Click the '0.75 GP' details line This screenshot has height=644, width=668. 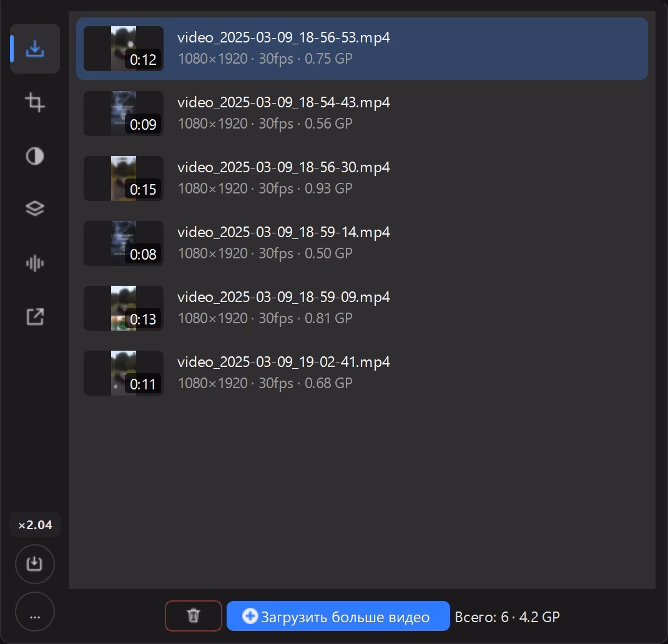click(265, 59)
